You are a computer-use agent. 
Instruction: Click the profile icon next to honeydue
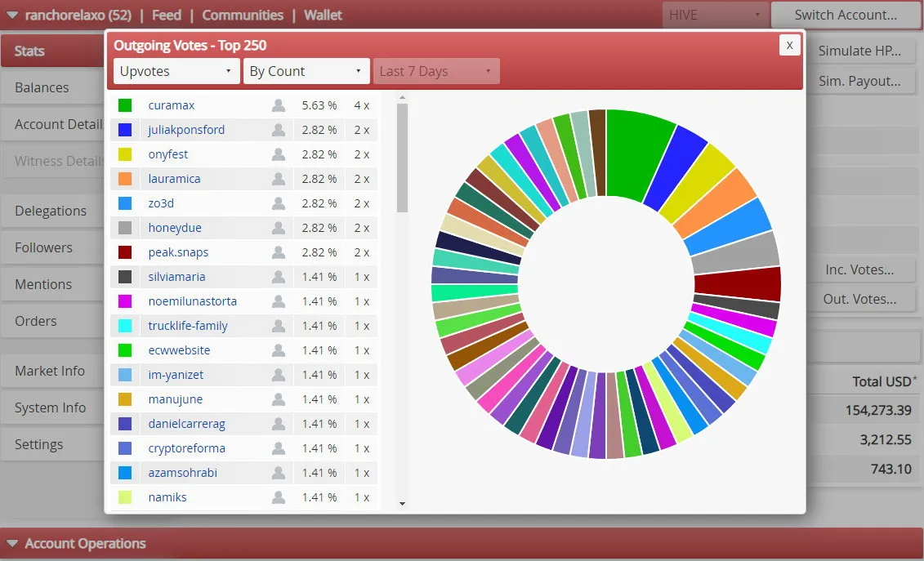point(279,228)
